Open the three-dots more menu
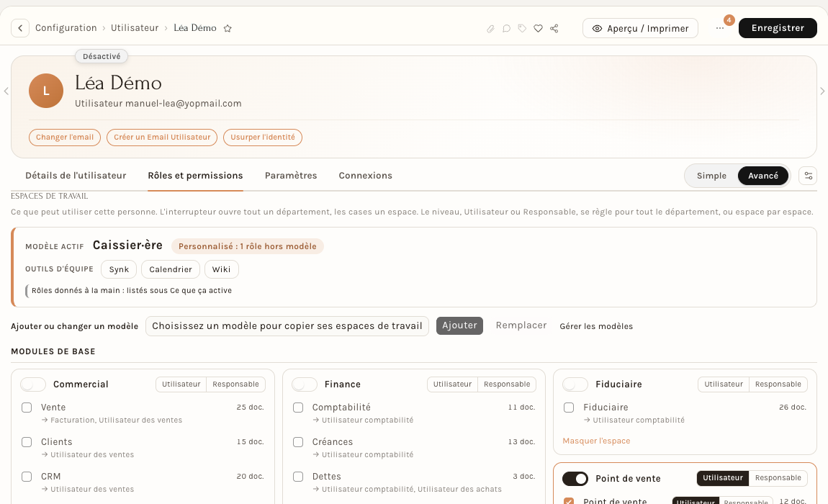828x504 pixels. (x=720, y=28)
